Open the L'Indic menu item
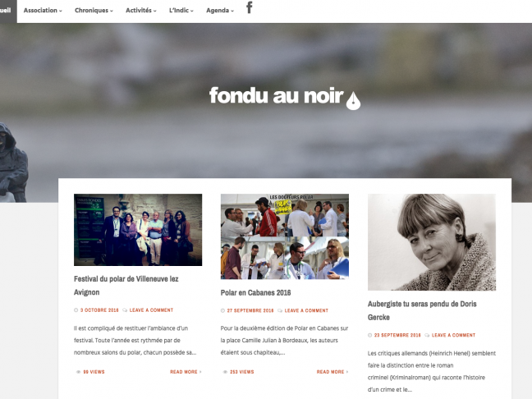The width and height of the screenshot is (532, 399). [181, 11]
